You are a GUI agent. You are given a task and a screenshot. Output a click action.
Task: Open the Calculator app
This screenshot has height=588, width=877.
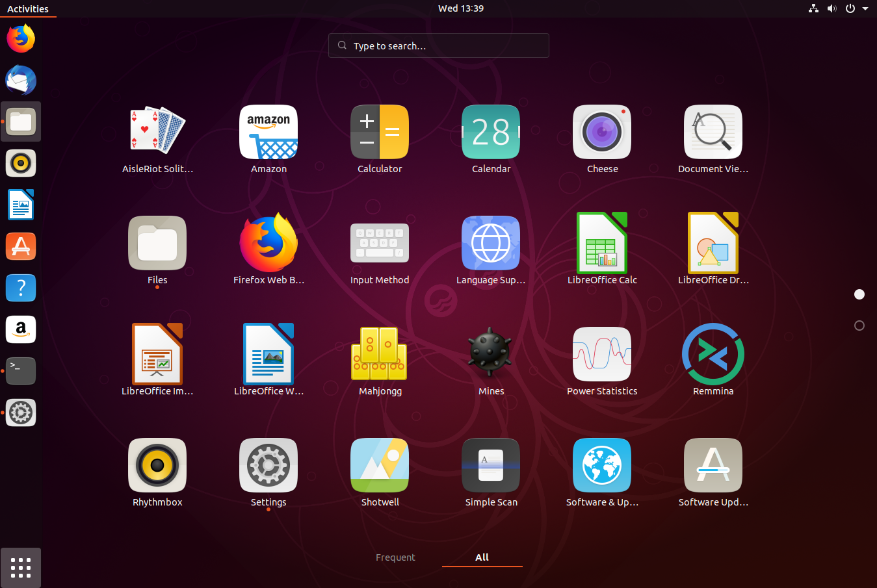380,132
